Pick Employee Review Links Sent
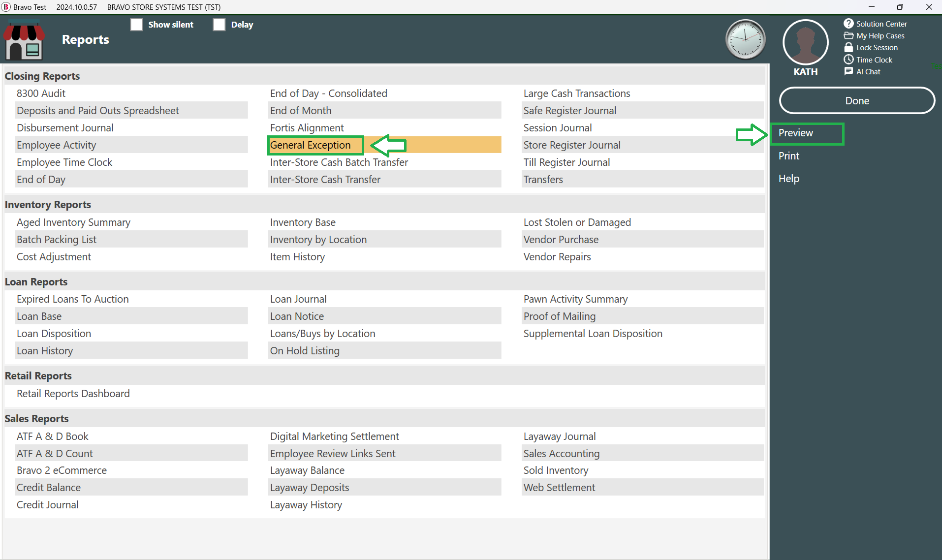942x560 pixels. point(384,453)
